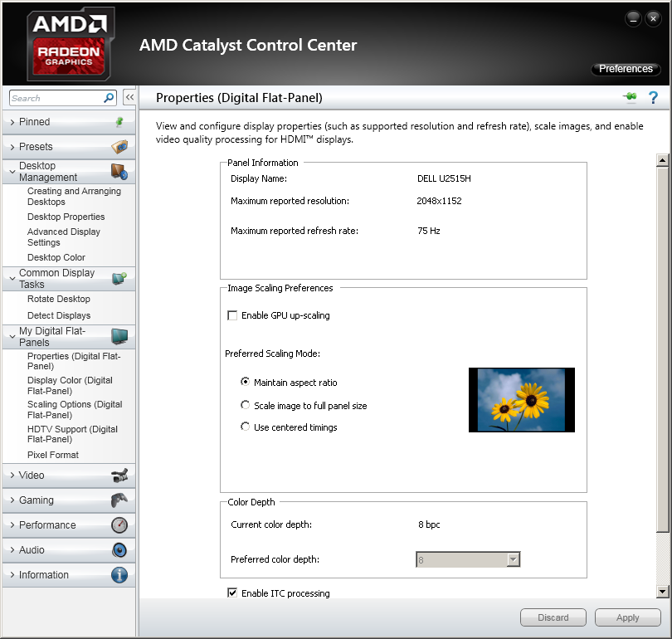
Task: Click the Apply button
Action: (627, 617)
